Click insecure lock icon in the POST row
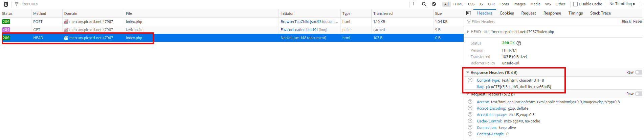Viewport: 644px width, 140px height. coord(66,22)
